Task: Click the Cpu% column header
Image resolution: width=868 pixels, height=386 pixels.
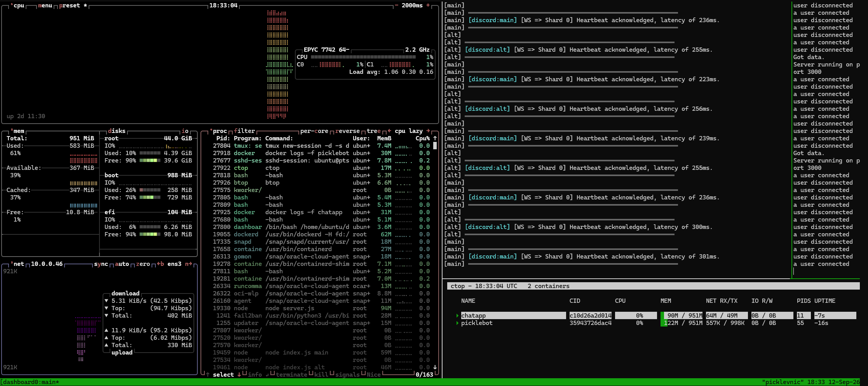Action: pos(423,138)
